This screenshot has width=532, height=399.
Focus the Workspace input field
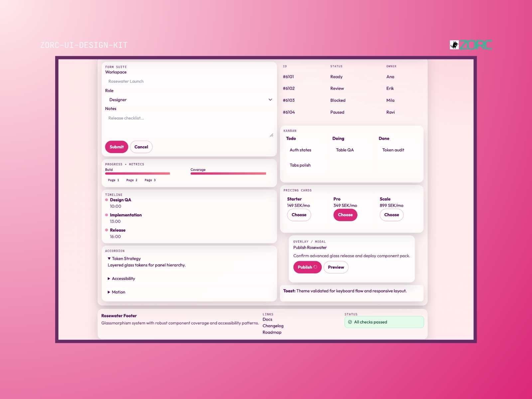[x=189, y=81]
